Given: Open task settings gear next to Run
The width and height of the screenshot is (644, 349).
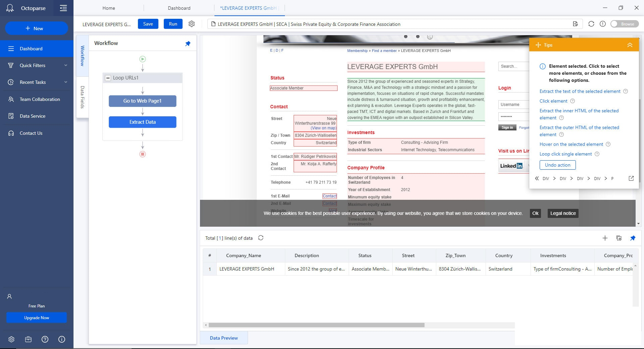Looking at the screenshot, I should point(191,24).
